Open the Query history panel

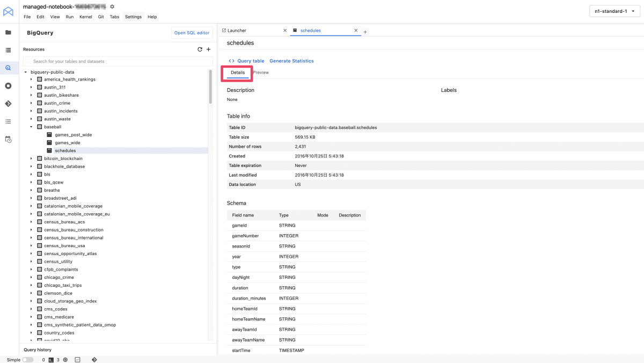pyautogui.click(x=38, y=350)
